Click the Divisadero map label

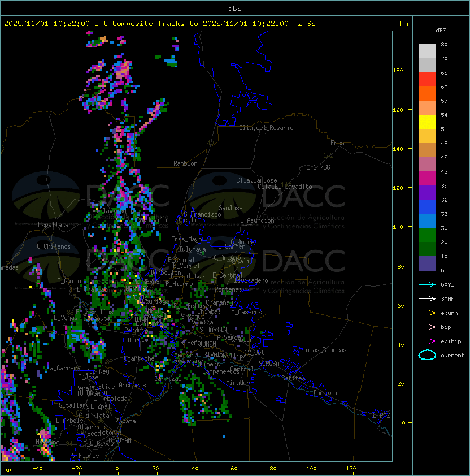[x=251, y=280]
